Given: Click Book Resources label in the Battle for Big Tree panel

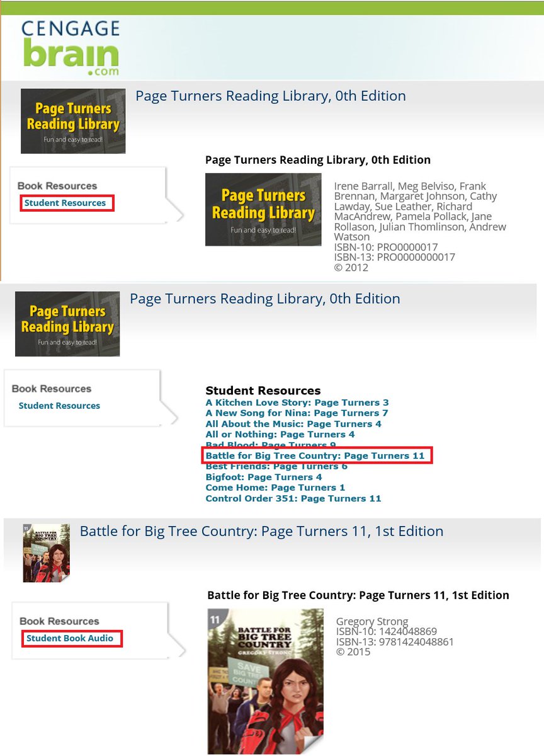Looking at the screenshot, I should tap(59, 621).
